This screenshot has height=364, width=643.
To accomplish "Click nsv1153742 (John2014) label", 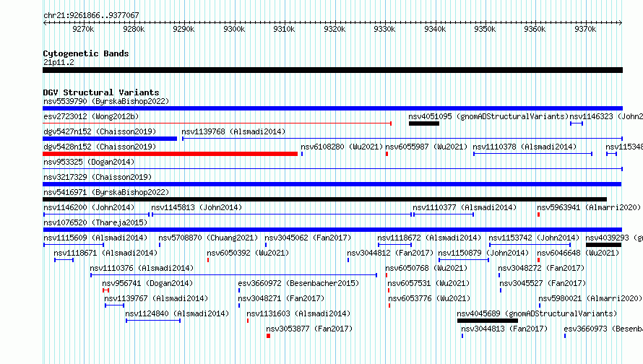I will point(534,238).
